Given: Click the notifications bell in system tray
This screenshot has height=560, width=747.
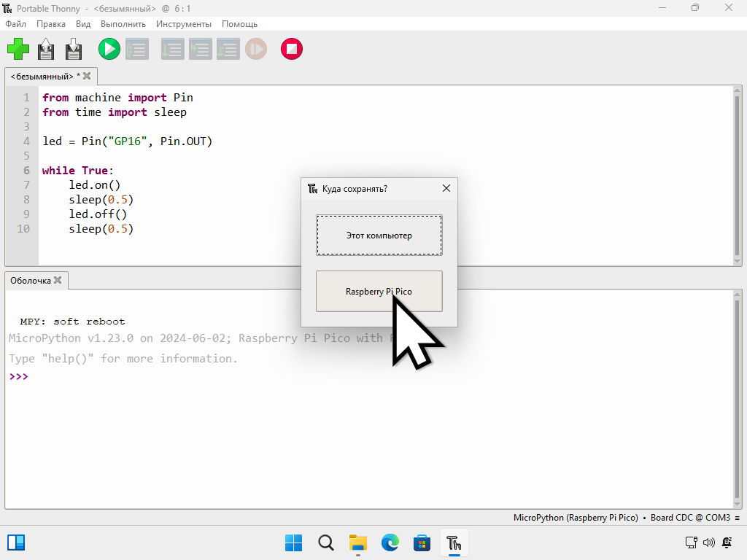Looking at the screenshot, I should click(x=727, y=542).
